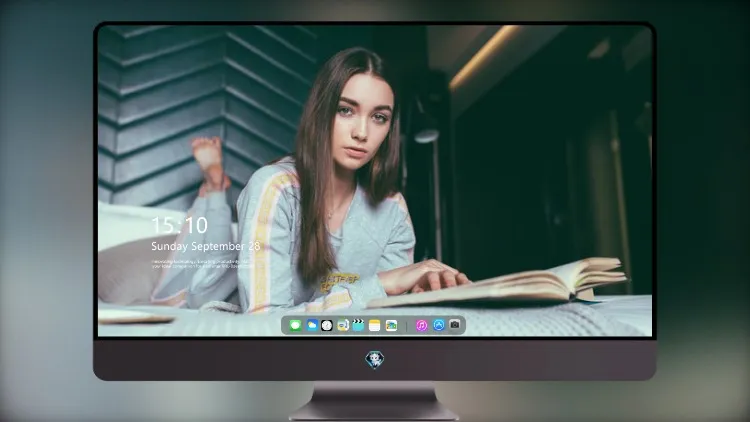Open the photo gallery app in dock

[391, 326]
